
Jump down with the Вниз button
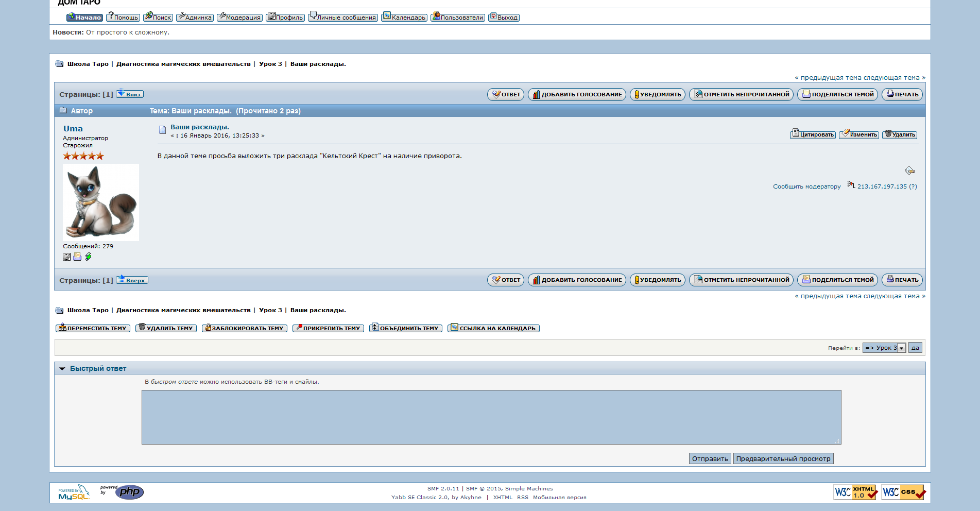pos(130,94)
